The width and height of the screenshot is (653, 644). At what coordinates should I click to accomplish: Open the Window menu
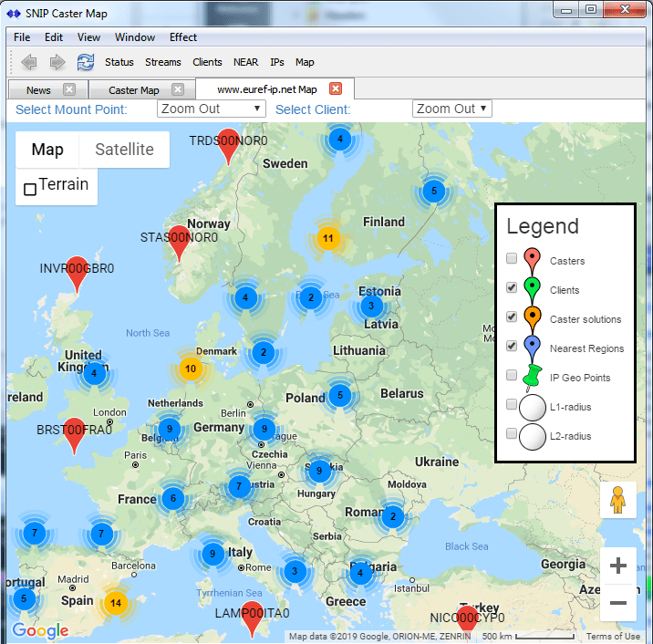(135, 37)
